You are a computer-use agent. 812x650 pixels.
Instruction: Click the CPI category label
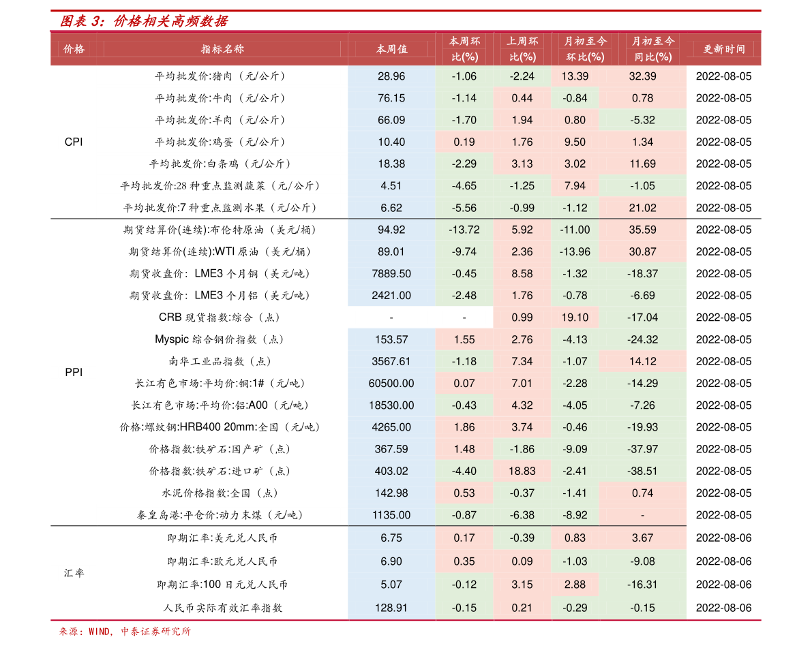tap(74, 142)
